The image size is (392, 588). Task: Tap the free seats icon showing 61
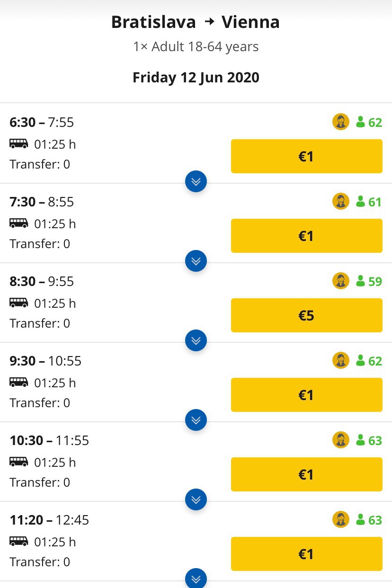(x=360, y=202)
